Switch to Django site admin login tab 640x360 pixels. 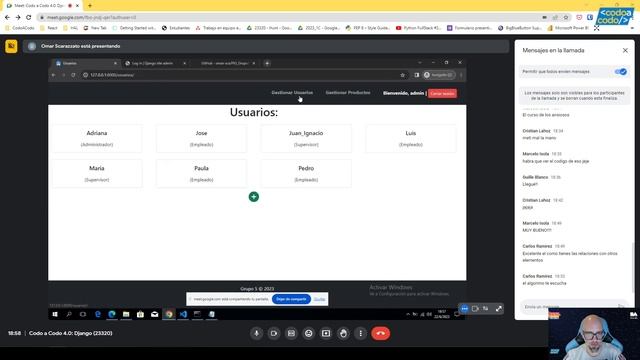(x=155, y=63)
